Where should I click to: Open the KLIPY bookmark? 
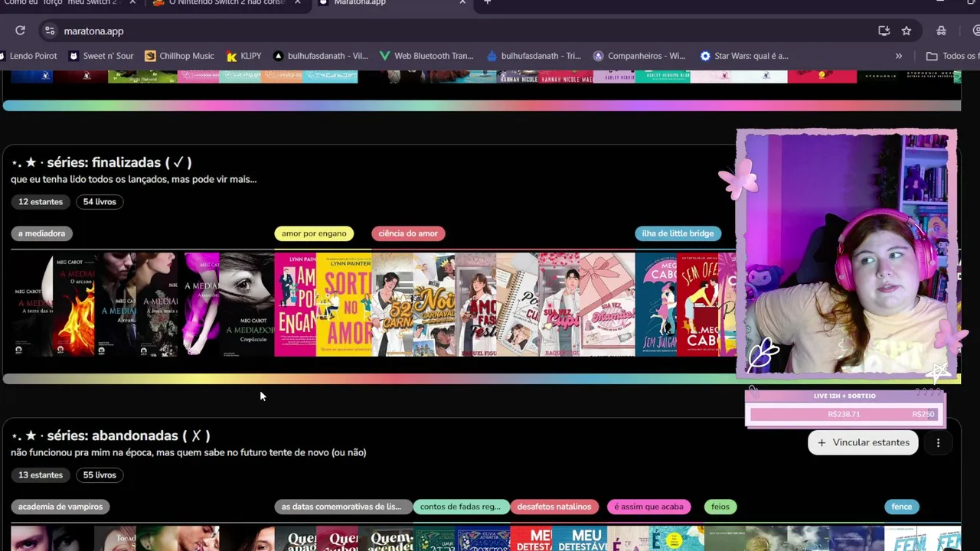tap(243, 56)
